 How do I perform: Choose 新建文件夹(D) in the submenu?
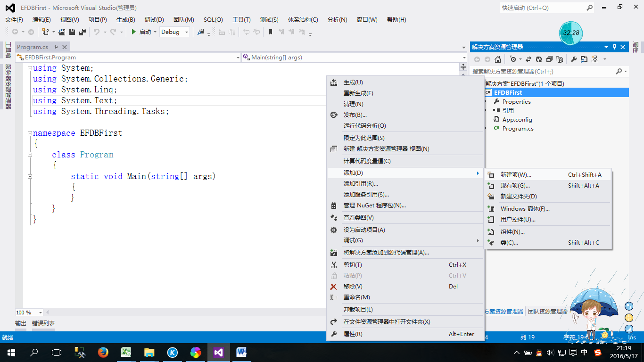(x=547, y=196)
